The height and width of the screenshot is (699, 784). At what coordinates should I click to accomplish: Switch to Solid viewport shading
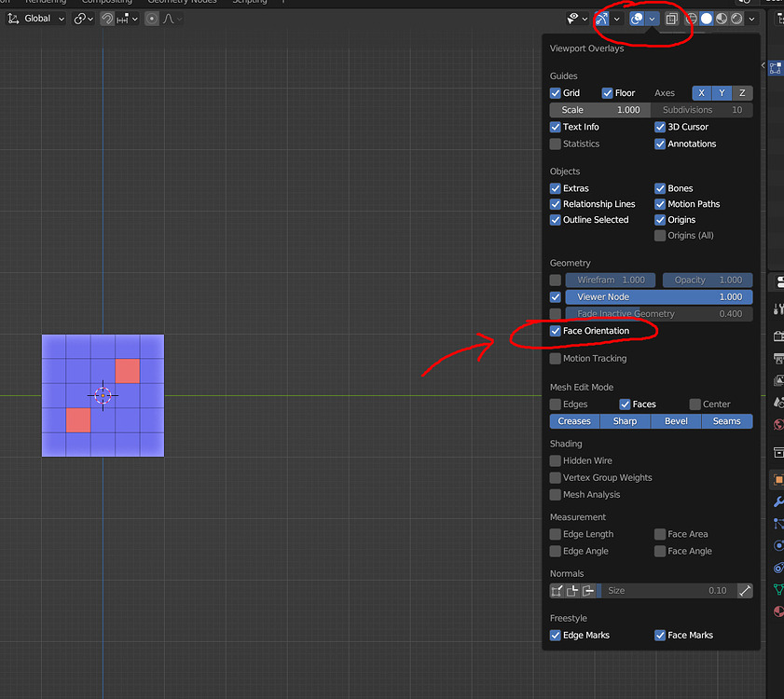tap(706, 18)
